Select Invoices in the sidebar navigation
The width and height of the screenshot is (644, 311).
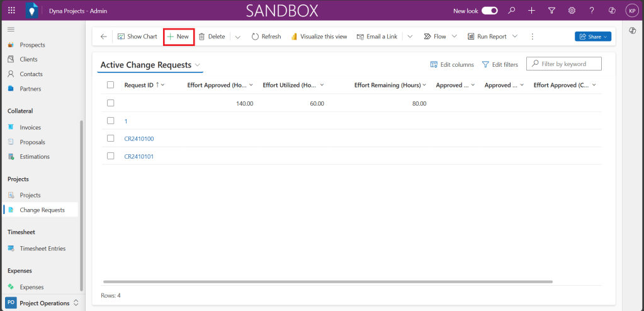point(30,127)
